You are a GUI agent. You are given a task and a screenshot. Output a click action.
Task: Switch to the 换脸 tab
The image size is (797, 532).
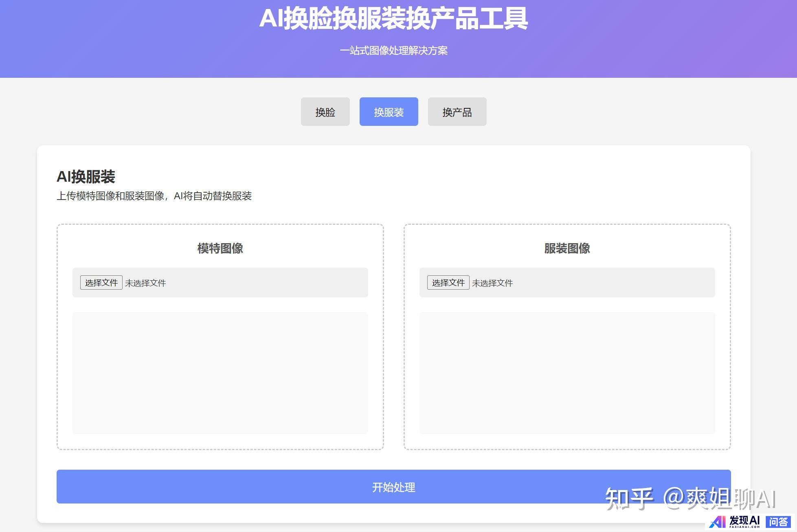tap(325, 112)
